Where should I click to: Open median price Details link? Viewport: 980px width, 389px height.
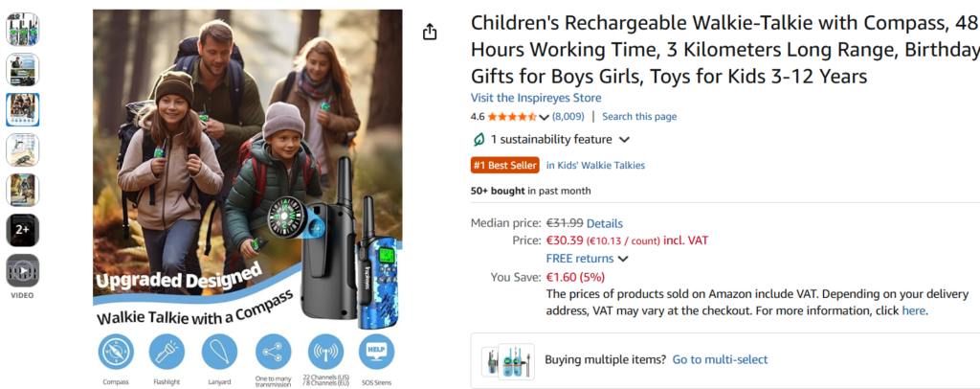click(x=605, y=223)
